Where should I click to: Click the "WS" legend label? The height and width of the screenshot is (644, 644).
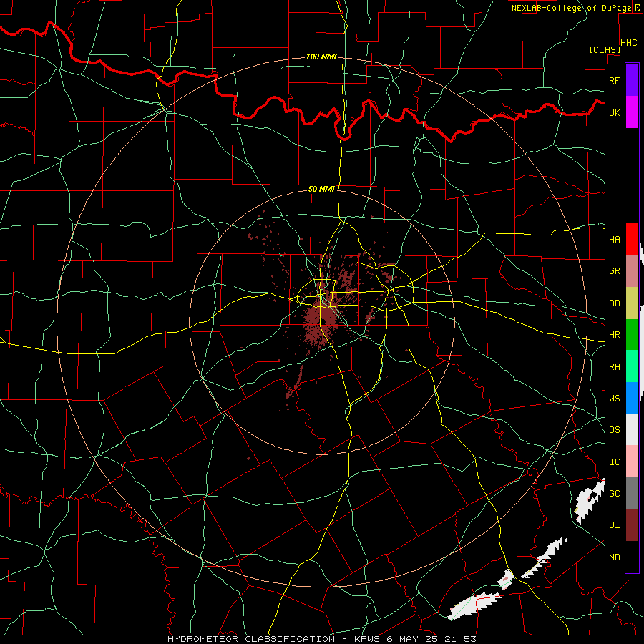[x=614, y=399]
